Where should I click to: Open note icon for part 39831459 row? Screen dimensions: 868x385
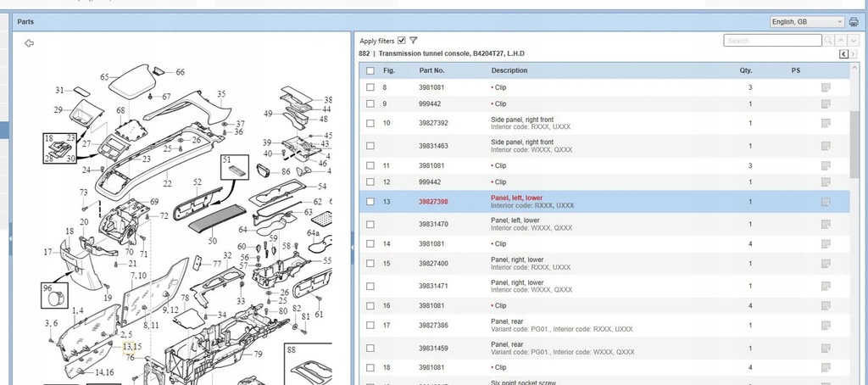(x=826, y=349)
